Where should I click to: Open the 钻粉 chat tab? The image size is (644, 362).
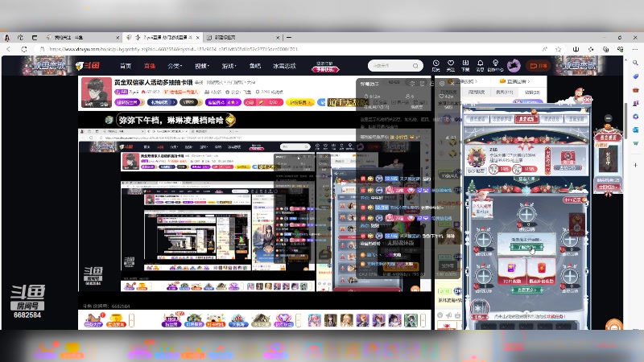point(532,93)
